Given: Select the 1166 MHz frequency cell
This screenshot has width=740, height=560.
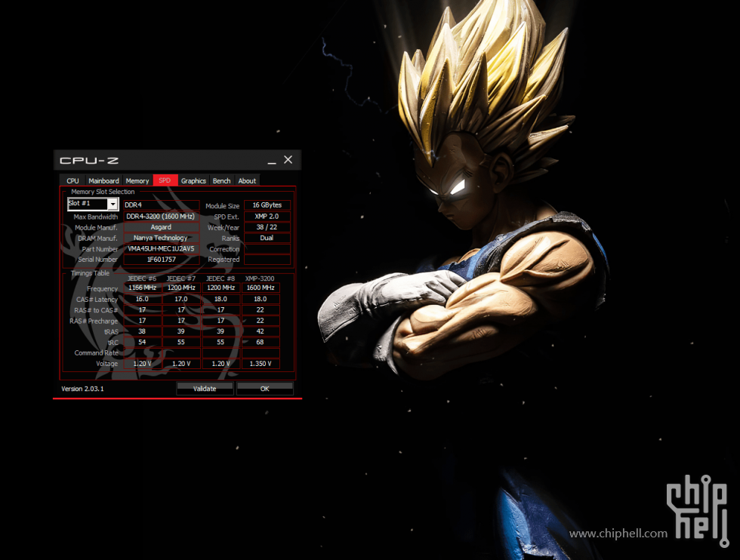Looking at the screenshot, I should coord(143,288).
